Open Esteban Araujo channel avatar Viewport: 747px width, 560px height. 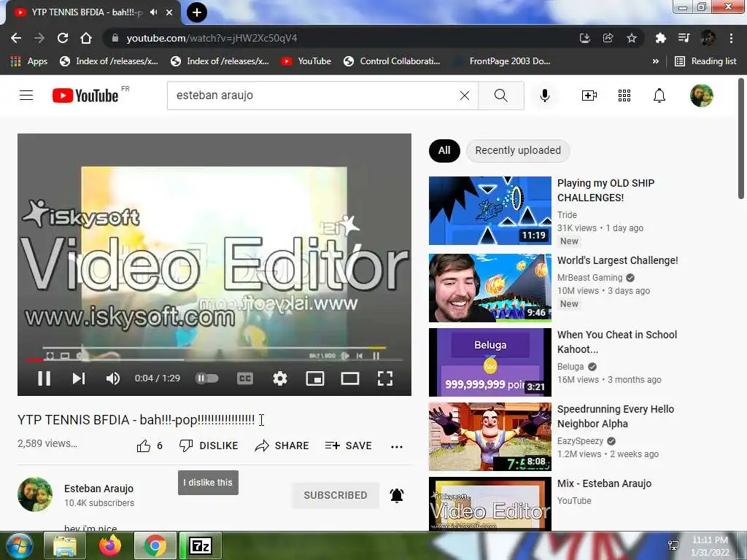35,494
